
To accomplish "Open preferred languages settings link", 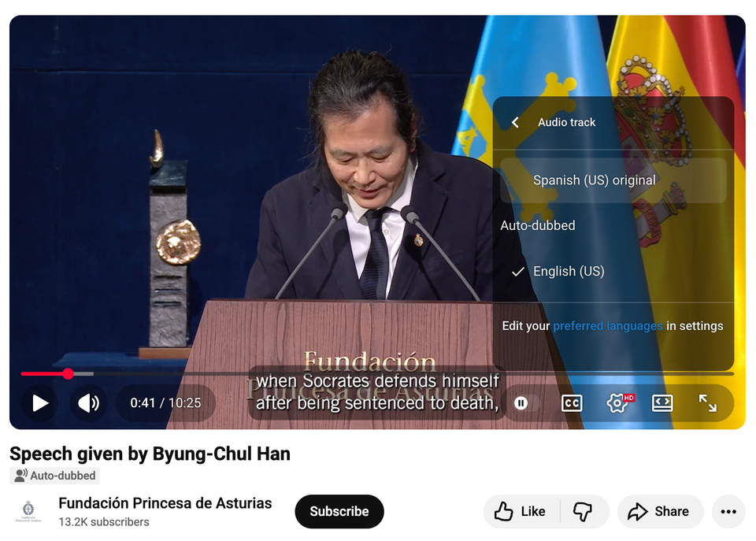I will 607,326.
